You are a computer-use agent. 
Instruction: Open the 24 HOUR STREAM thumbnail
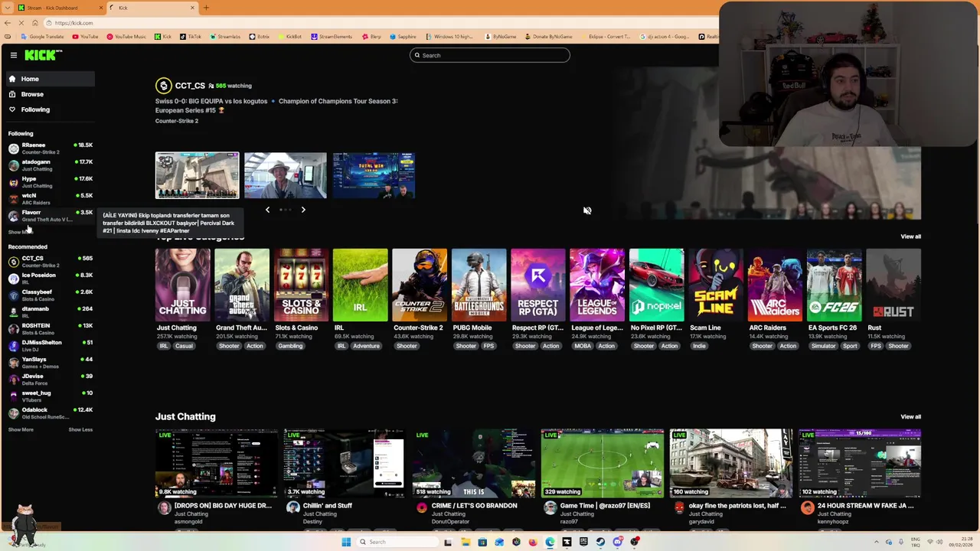(859, 463)
